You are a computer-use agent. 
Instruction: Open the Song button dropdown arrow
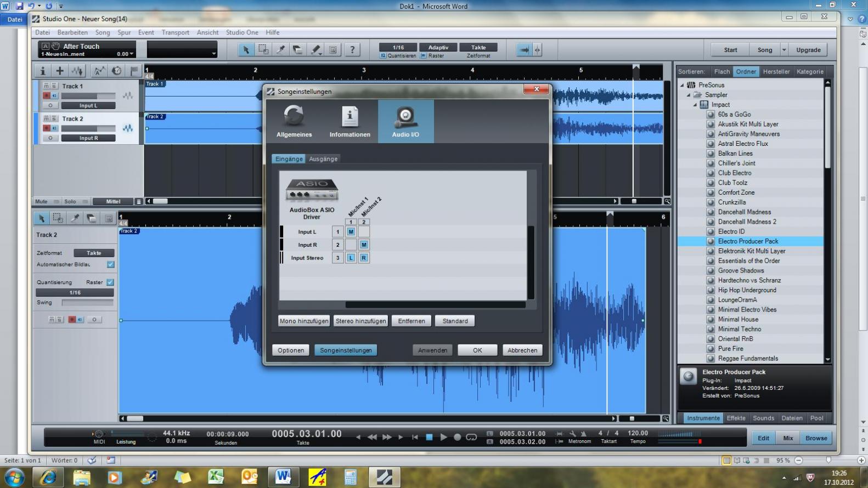[784, 50]
